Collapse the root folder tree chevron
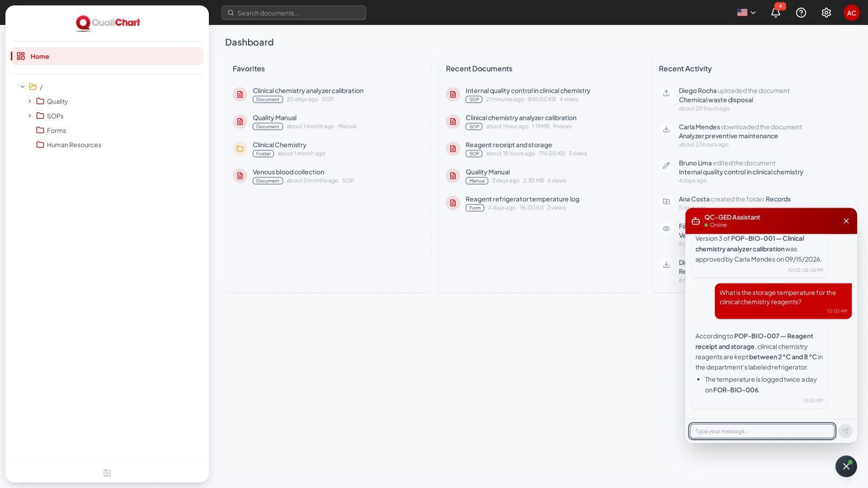The width and height of the screenshot is (868, 488). 23,87
